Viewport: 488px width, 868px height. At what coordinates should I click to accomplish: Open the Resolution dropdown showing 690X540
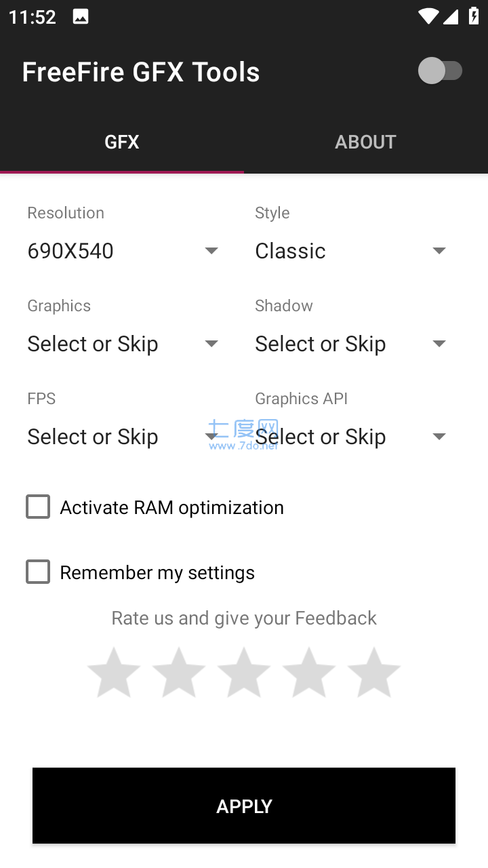point(125,251)
